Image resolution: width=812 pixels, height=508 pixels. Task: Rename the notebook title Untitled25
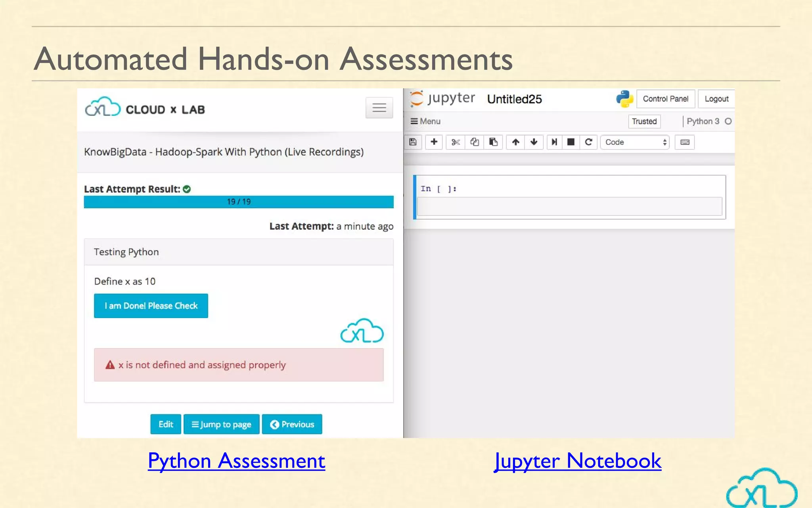coord(514,99)
